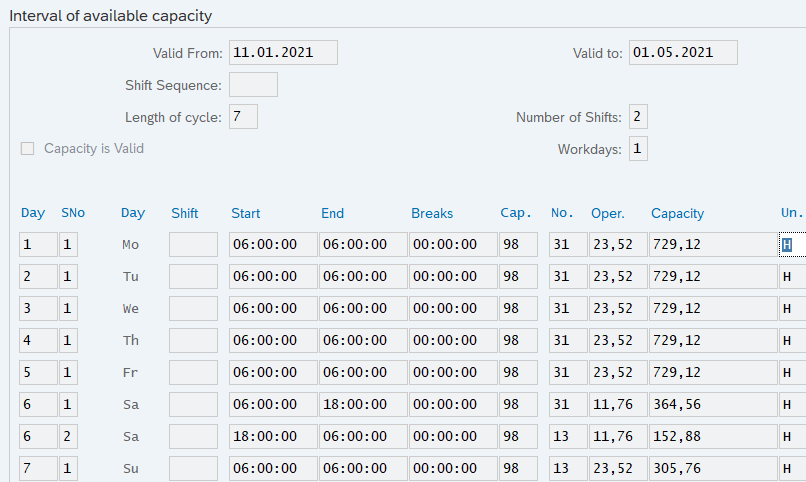Screen dimensions: 806x482
Task: Click Saturday shift 2 Start time field
Action: pos(273,437)
